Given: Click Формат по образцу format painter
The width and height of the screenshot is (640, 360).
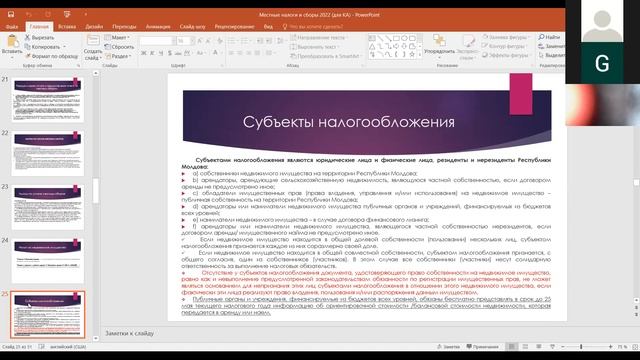Looking at the screenshot, I should [x=51, y=56].
